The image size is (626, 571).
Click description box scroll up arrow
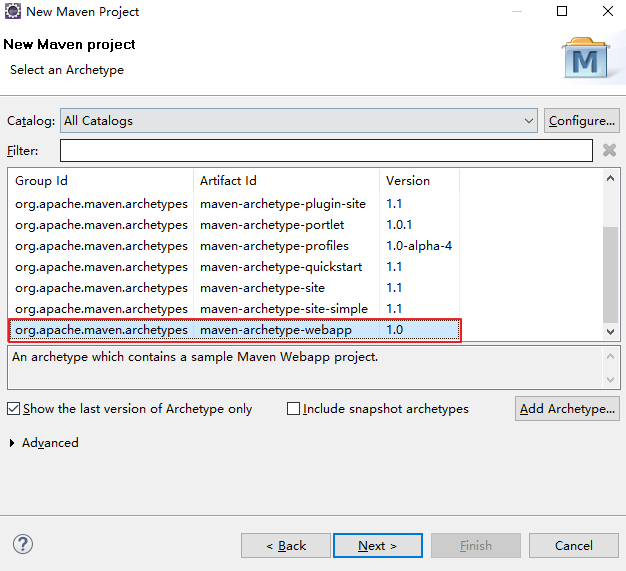[x=610, y=356]
